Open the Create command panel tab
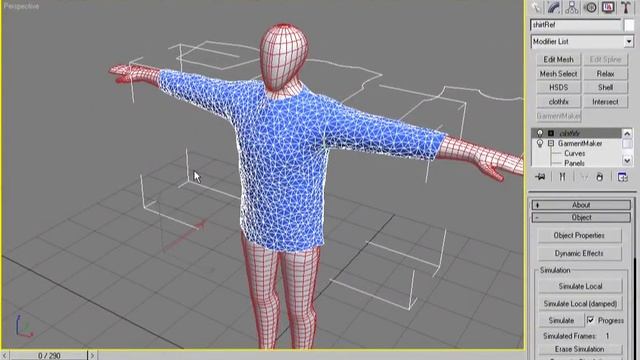This screenshot has height=360, width=640. (x=536, y=7)
